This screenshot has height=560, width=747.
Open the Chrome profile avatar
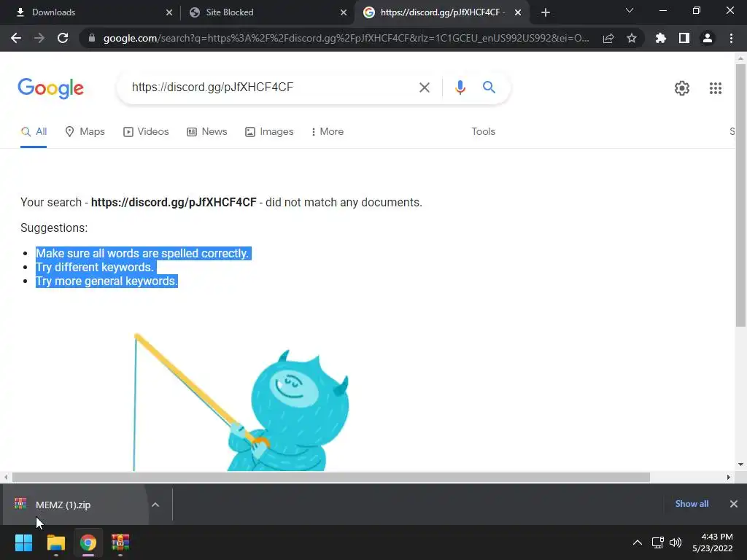click(707, 38)
